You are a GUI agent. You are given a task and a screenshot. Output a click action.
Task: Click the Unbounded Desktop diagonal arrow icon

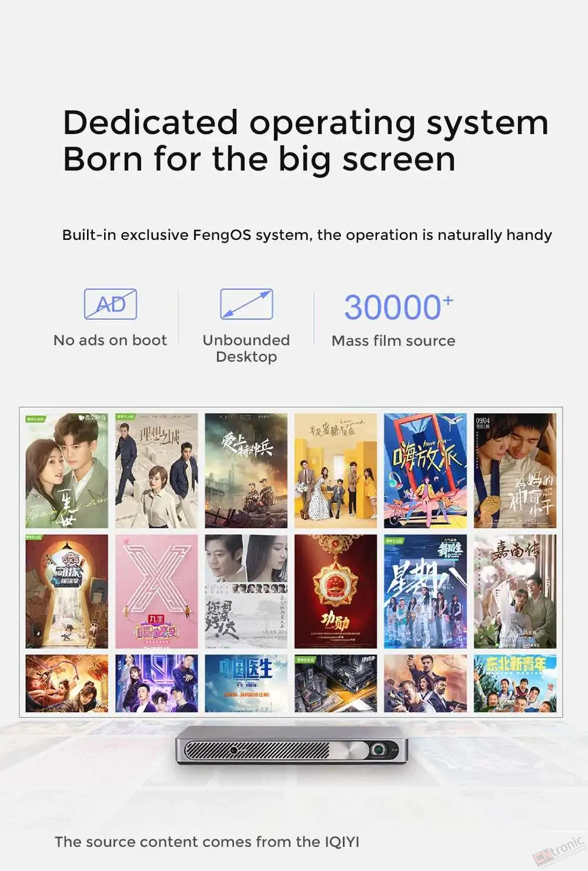[246, 304]
